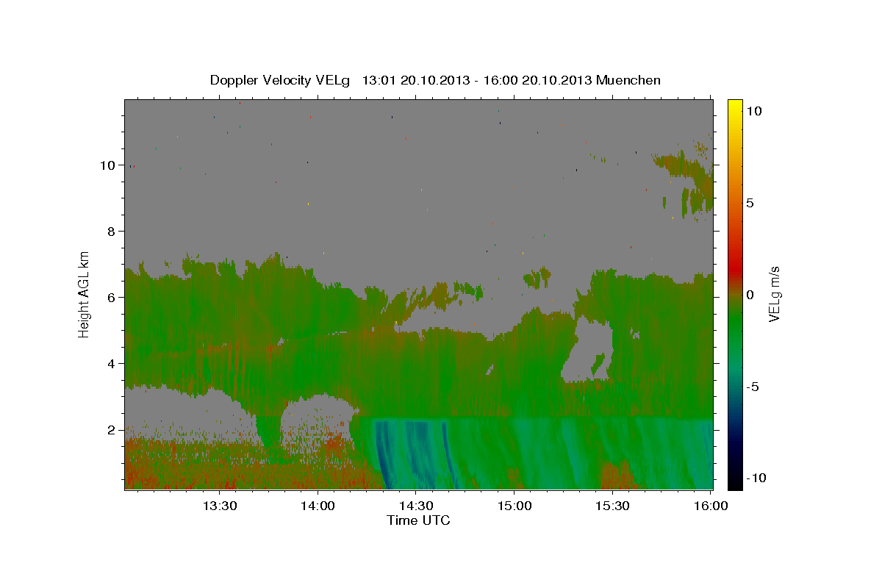882x588 pixels.
Task: Select the 15:00 time tick label
Action: click(514, 506)
